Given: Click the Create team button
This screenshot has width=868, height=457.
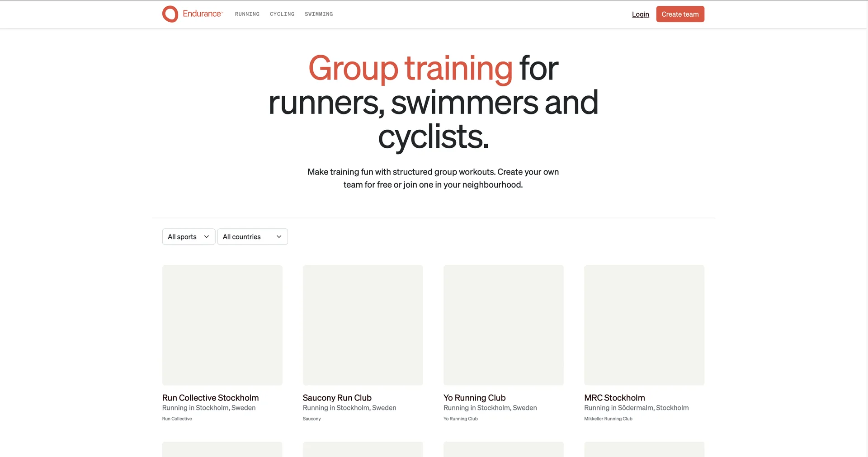Looking at the screenshot, I should (680, 14).
